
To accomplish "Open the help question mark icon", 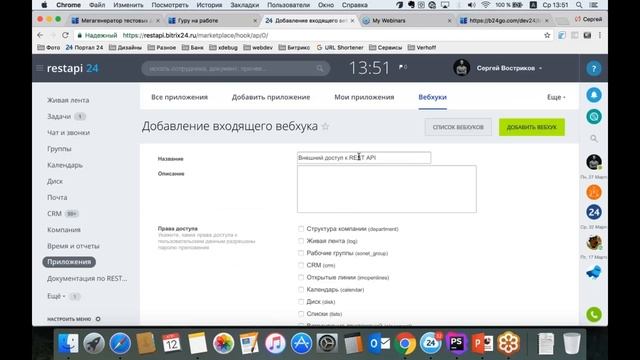I will (x=593, y=69).
